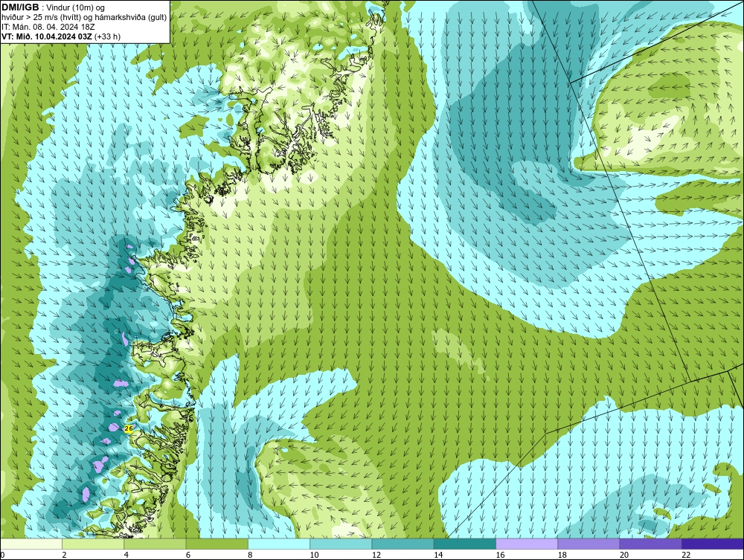This screenshot has height=560, width=744.
Task: Click the 0–2 m/s palest legend swatch
Action: click(31, 544)
